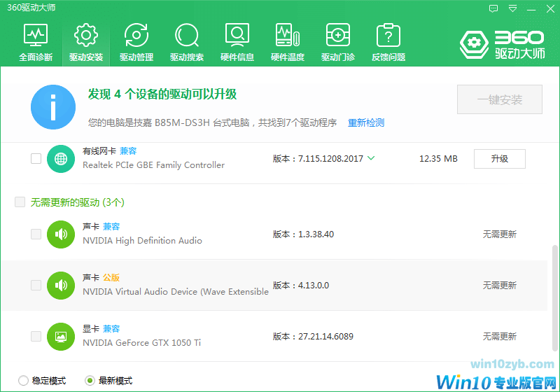Click 无需更新 status for GeForce GTX 1050 Ti

coord(500,336)
